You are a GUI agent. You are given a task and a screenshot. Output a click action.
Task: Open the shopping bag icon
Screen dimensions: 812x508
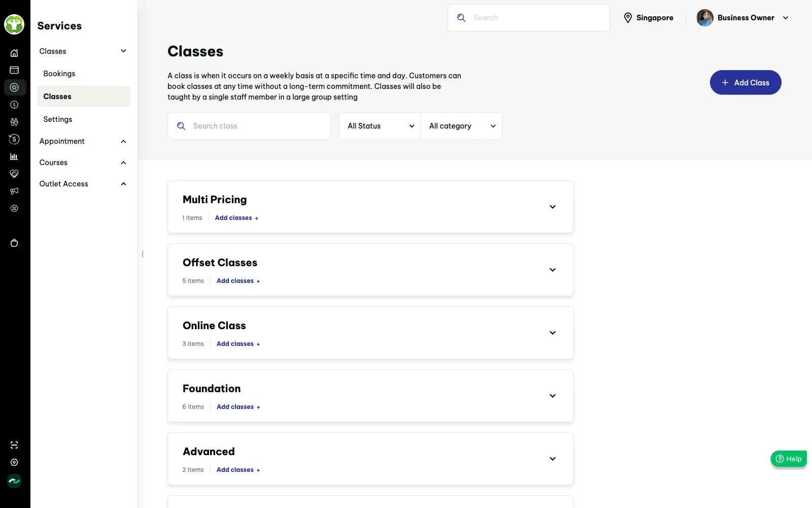click(x=14, y=243)
